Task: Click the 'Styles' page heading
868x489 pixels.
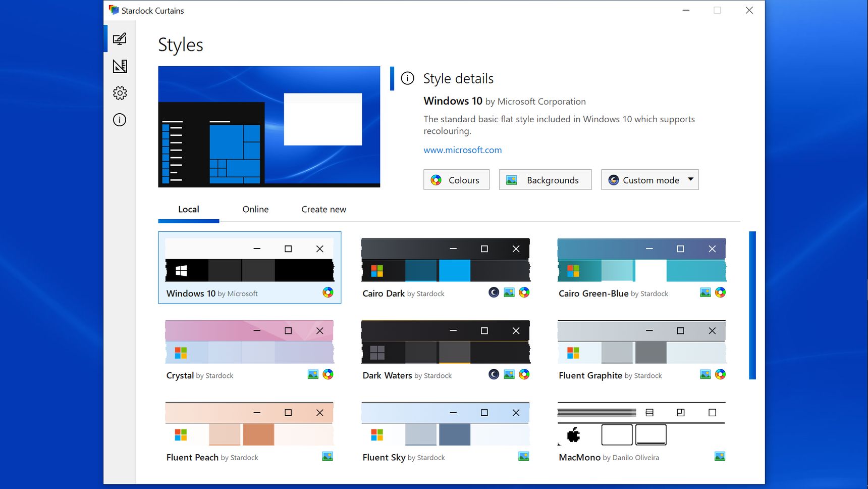Action: (181, 45)
